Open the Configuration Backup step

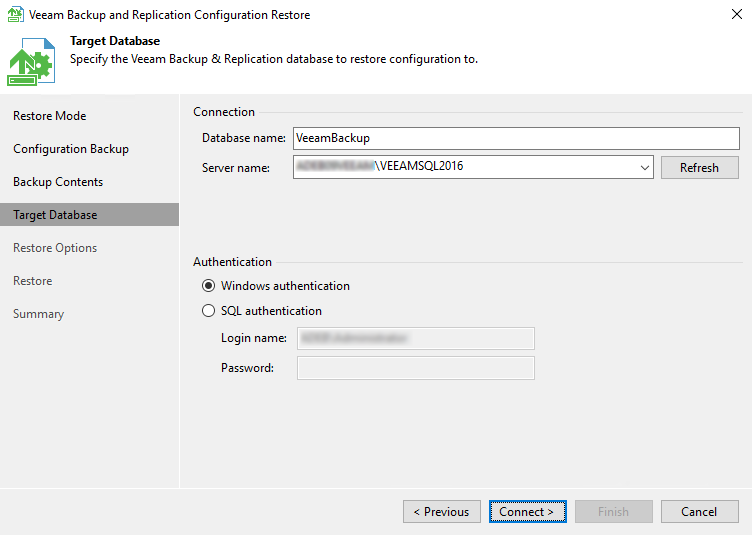pos(71,149)
